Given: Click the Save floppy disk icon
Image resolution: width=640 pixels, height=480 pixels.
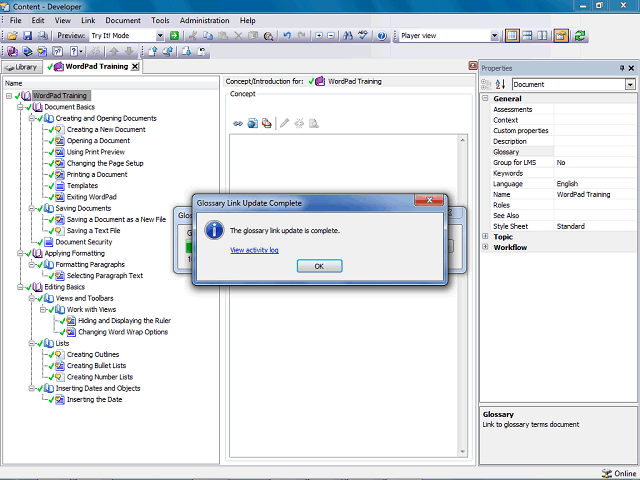Looking at the screenshot, I should [x=27, y=36].
